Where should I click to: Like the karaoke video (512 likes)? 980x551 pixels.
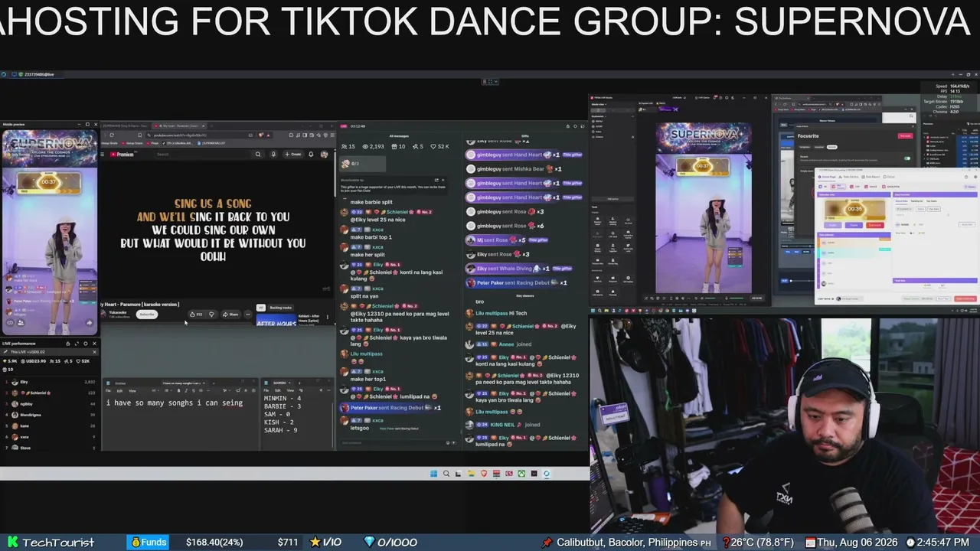click(196, 315)
